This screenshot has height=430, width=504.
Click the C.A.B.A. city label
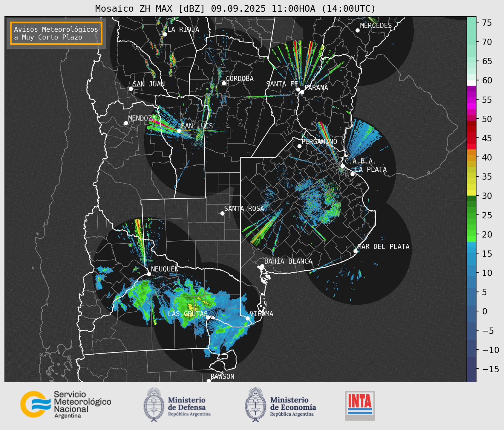tap(361, 161)
